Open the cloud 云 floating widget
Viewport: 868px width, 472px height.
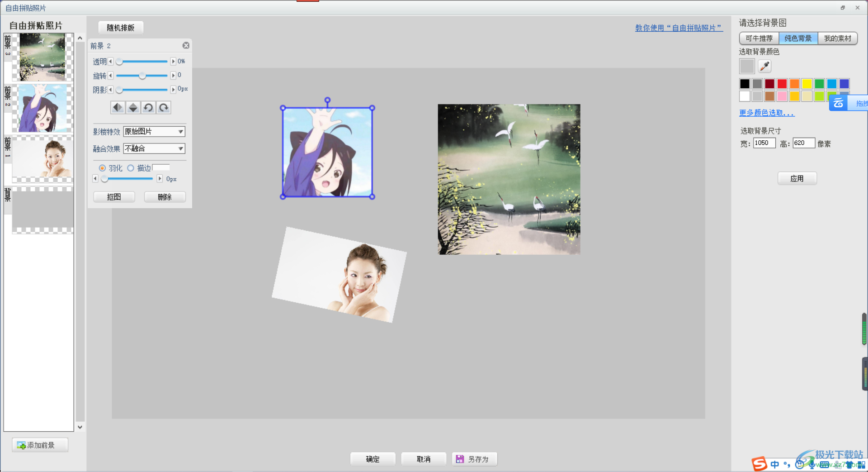(x=838, y=103)
